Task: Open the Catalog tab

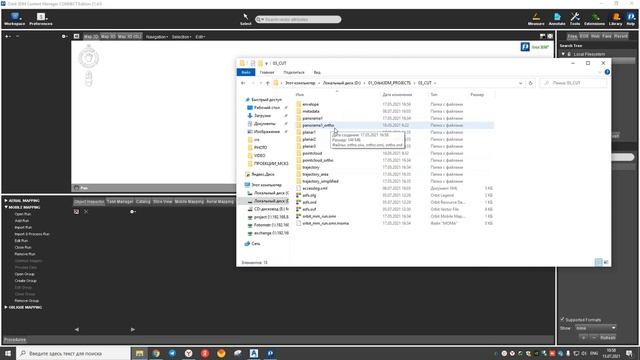Action: (143, 202)
